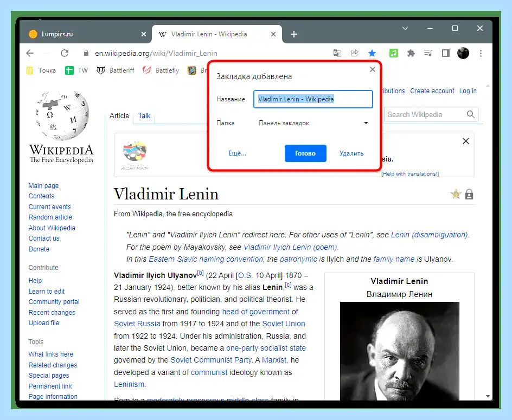
Task: Open the tab search chevron
Action: [x=405, y=28]
